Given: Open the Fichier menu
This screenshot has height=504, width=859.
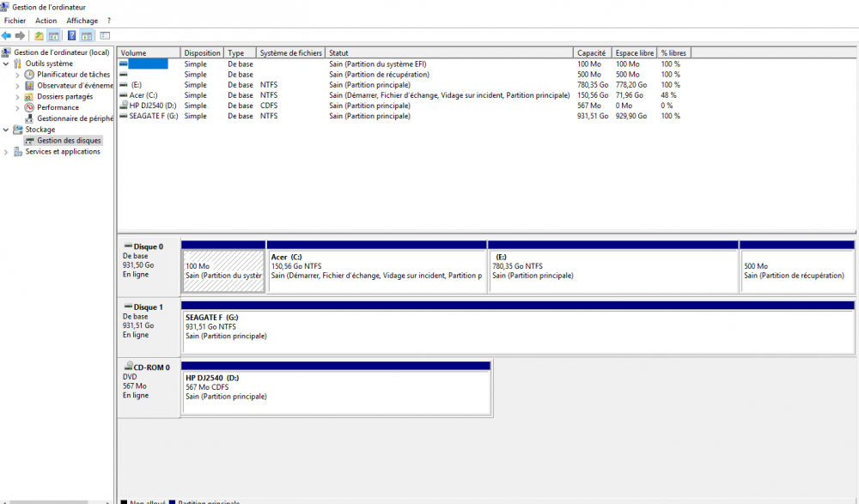Looking at the screenshot, I should (x=15, y=21).
